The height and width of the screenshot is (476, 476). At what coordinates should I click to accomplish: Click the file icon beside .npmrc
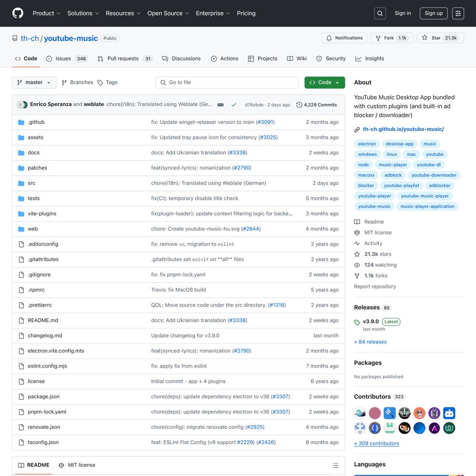click(x=21, y=290)
